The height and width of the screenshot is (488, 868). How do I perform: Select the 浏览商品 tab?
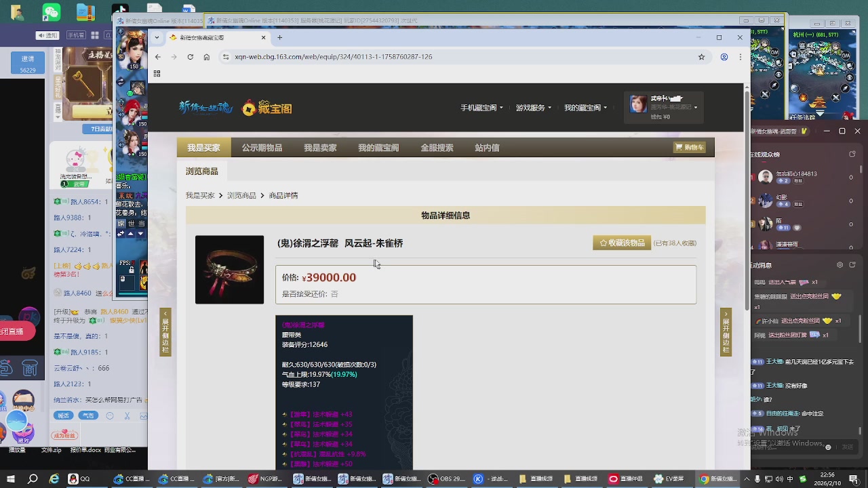pyautogui.click(x=202, y=171)
